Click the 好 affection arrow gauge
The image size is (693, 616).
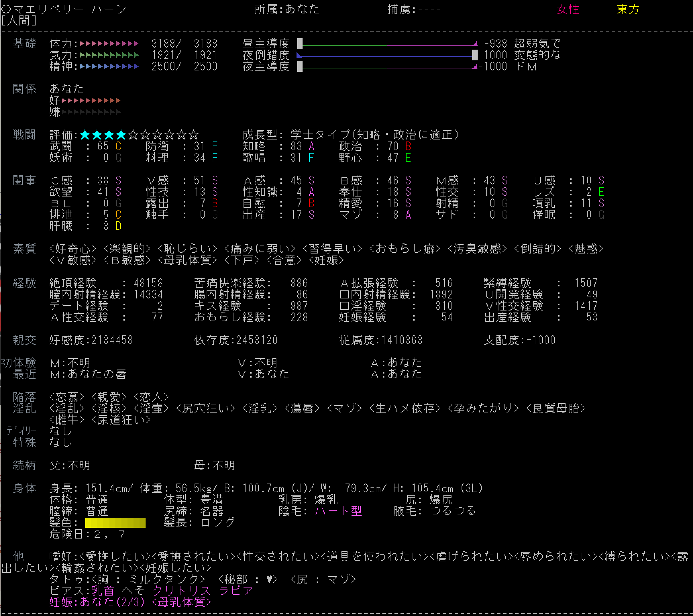tap(91, 101)
